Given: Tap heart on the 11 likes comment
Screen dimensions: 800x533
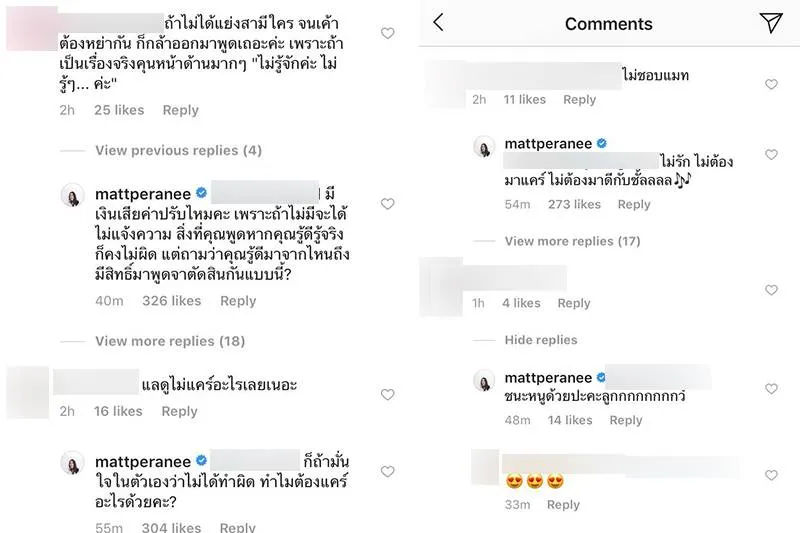Looking at the screenshot, I should point(771,85).
